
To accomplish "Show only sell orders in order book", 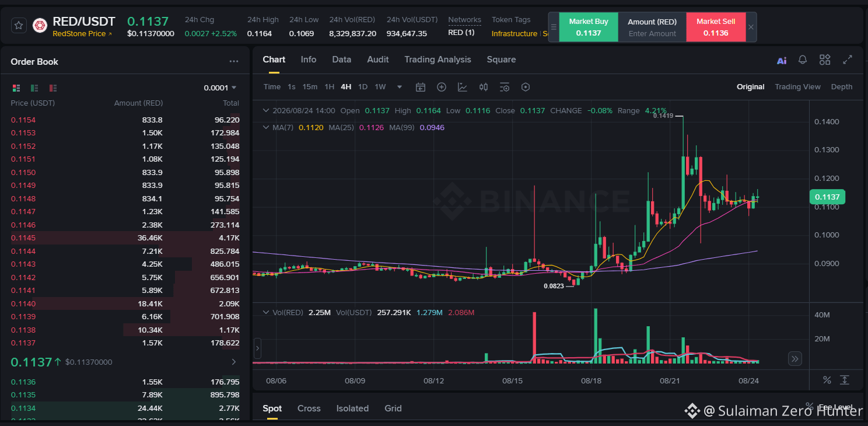I will pos(53,88).
